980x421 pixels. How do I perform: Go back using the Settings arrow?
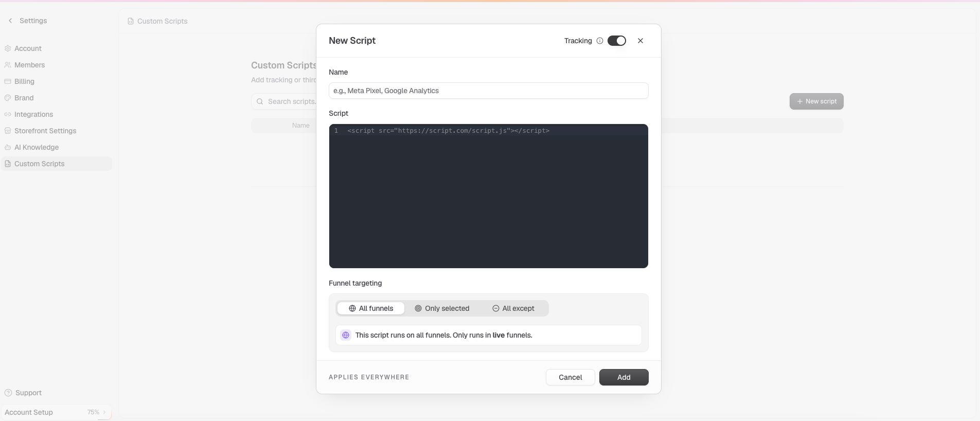pos(10,21)
